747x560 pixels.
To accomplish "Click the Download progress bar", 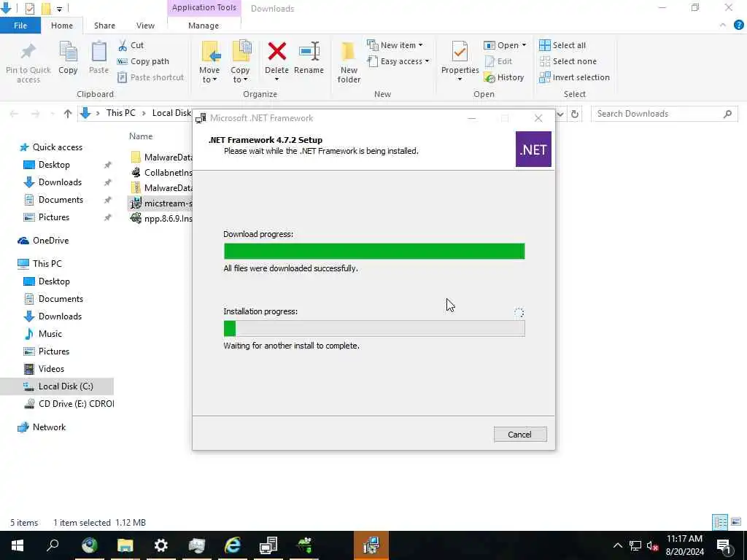I will coord(374,251).
